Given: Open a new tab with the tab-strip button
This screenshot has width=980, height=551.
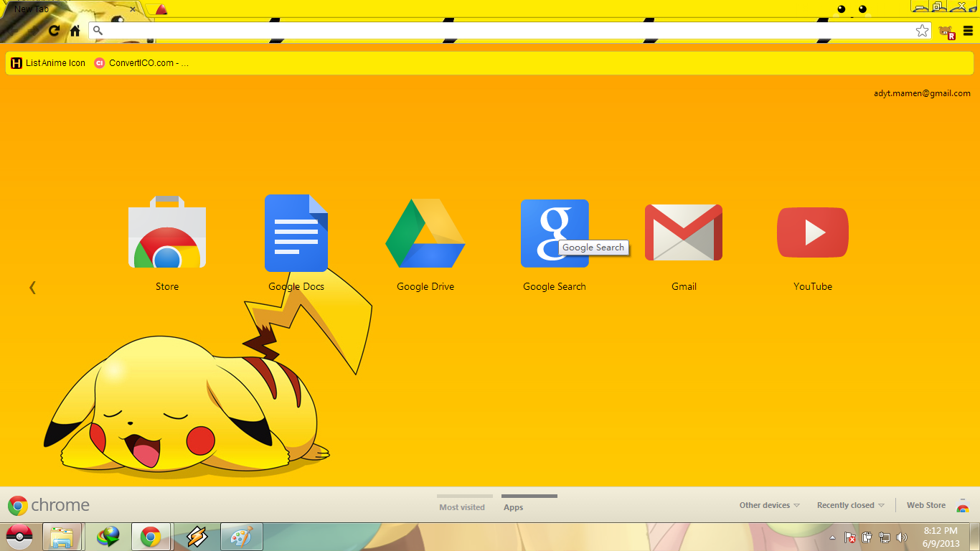Looking at the screenshot, I should [x=157, y=9].
